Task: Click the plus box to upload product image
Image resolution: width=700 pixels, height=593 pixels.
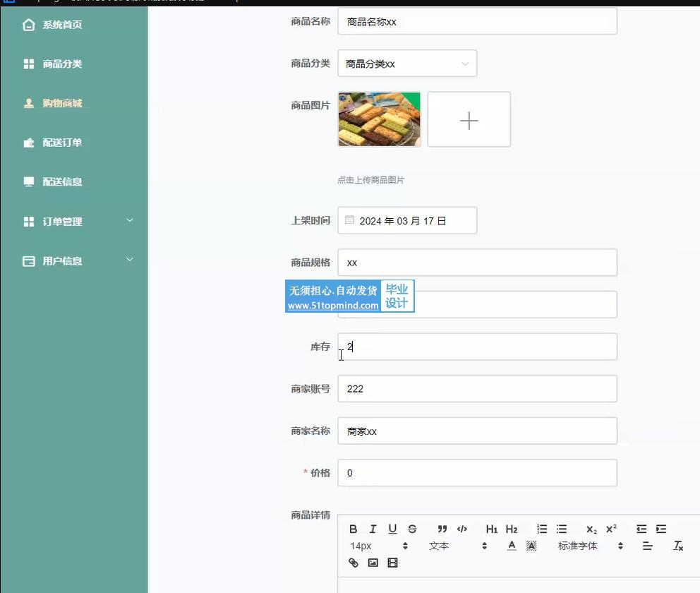Action: click(x=469, y=120)
